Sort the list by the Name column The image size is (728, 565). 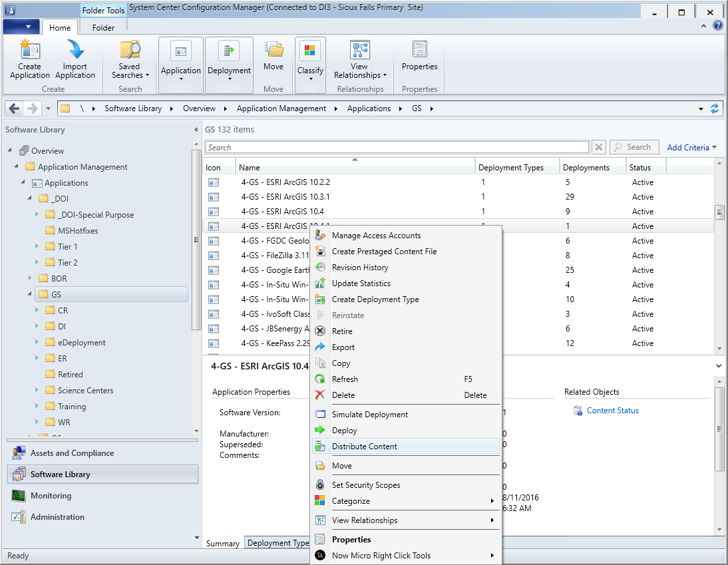point(355,168)
